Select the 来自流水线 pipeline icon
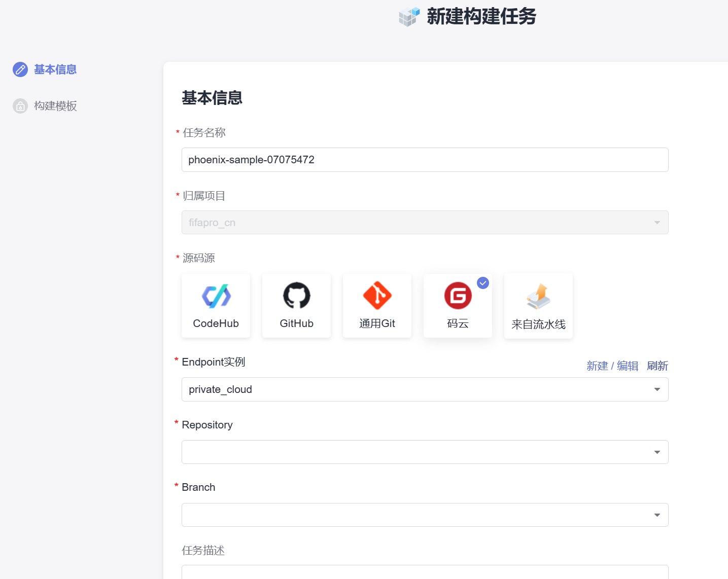This screenshot has width=728, height=579. (538, 296)
